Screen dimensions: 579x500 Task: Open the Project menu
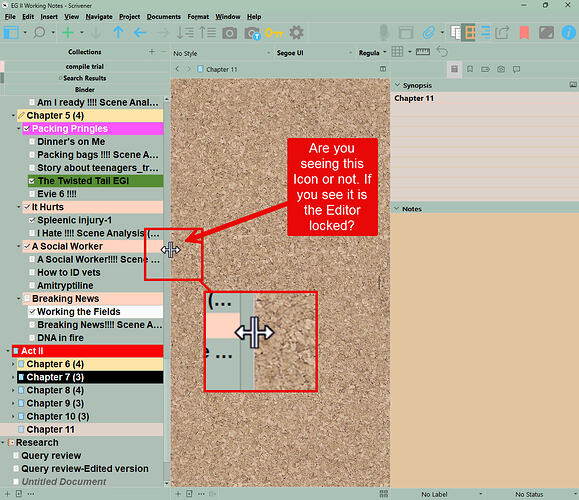point(130,17)
